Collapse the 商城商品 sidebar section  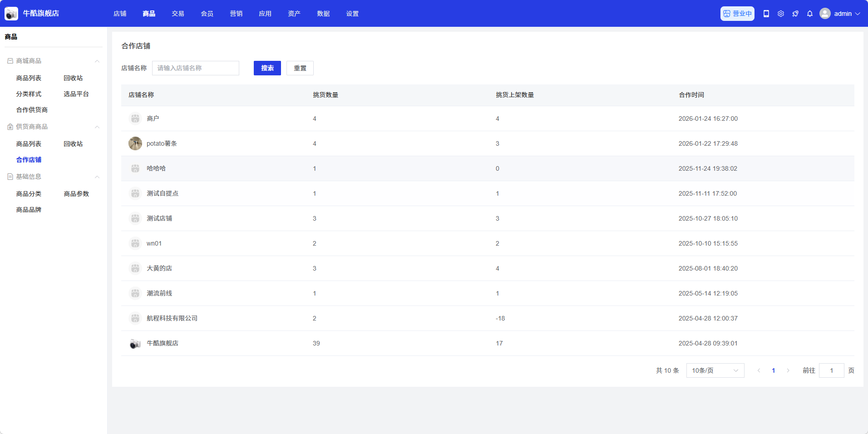pos(97,61)
